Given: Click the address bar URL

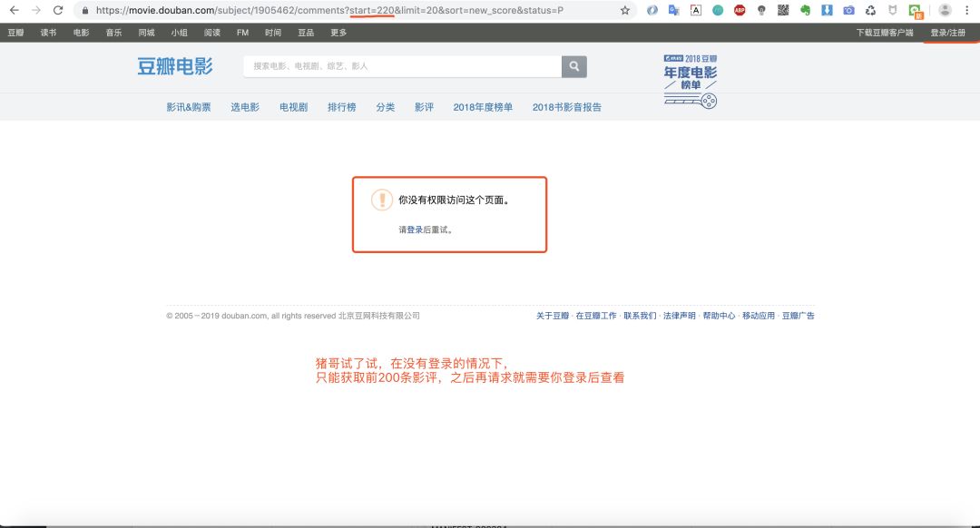Looking at the screenshot, I should 329,10.
